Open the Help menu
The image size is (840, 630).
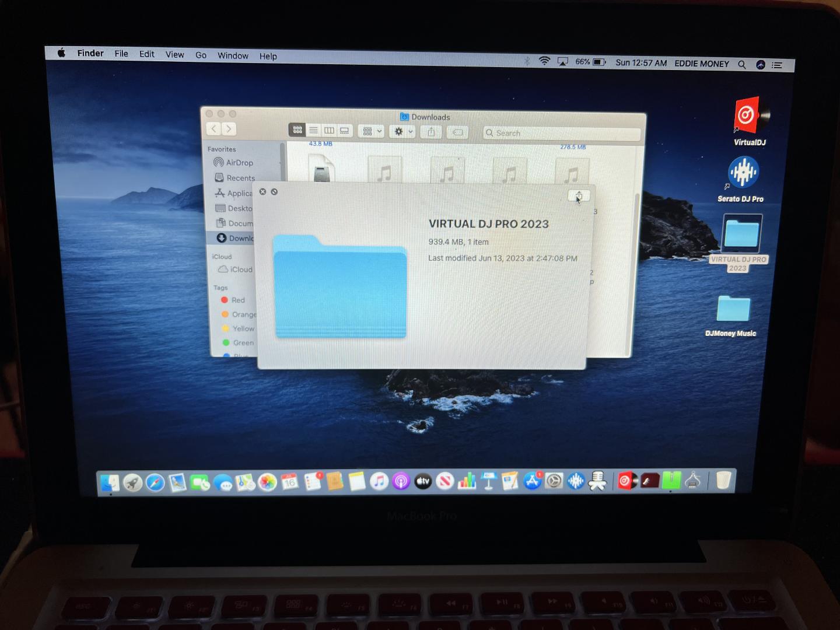(x=268, y=57)
